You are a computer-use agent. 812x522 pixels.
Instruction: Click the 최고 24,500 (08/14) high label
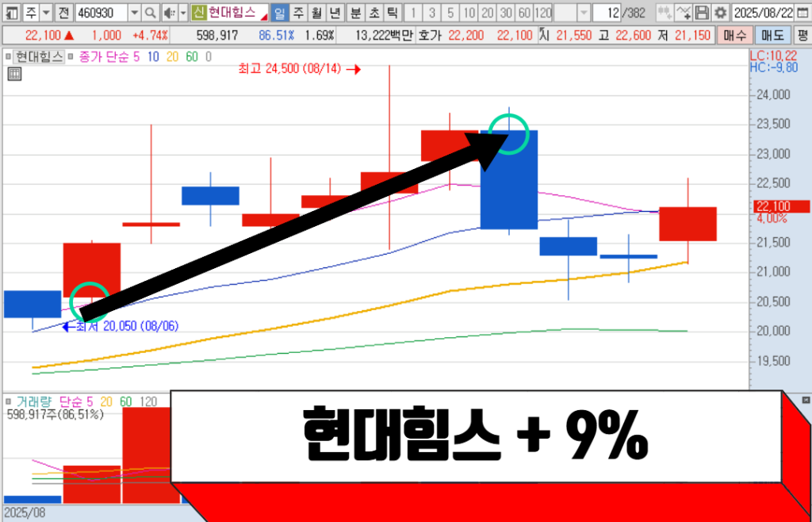(x=289, y=69)
